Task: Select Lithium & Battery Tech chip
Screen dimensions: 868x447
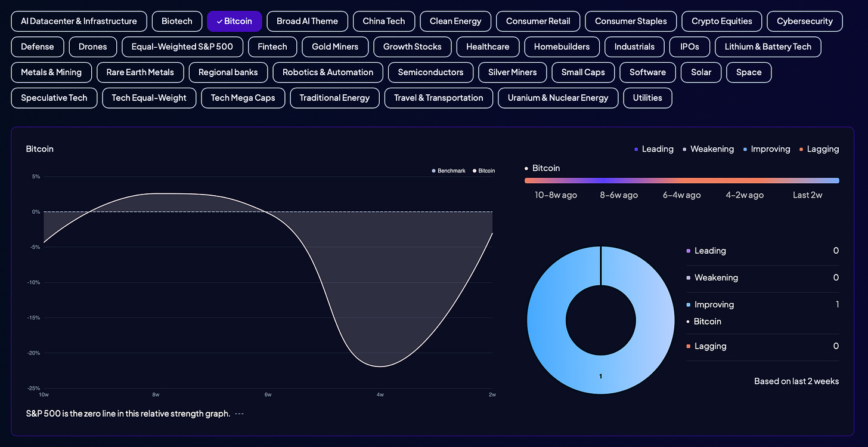Action: tap(768, 47)
